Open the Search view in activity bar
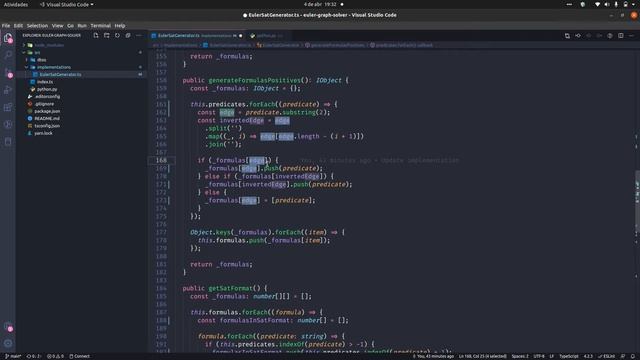The image size is (640, 360). click(8, 55)
